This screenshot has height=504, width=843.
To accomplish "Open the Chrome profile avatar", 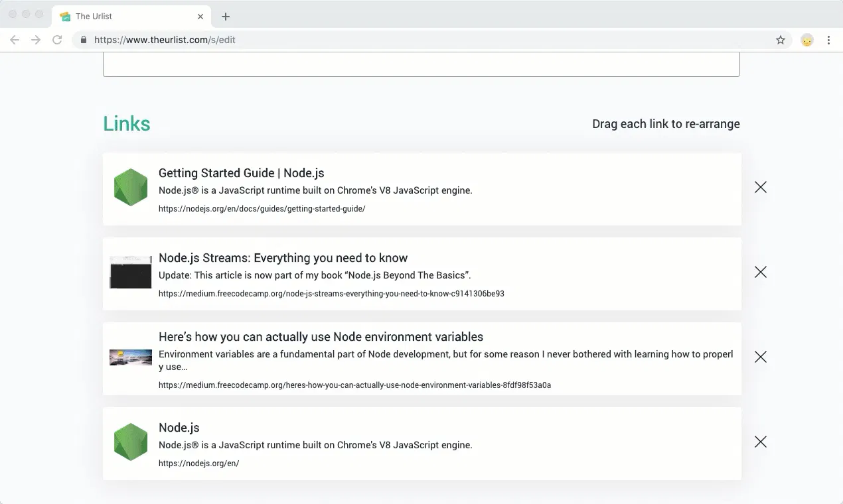I will pyautogui.click(x=807, y=40).
